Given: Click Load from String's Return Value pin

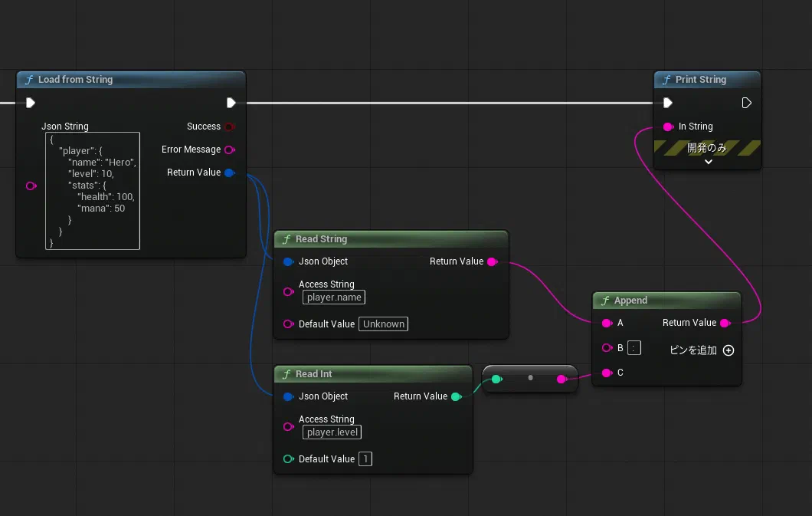Looking at the screenshot, I should [x=230, y=173].
